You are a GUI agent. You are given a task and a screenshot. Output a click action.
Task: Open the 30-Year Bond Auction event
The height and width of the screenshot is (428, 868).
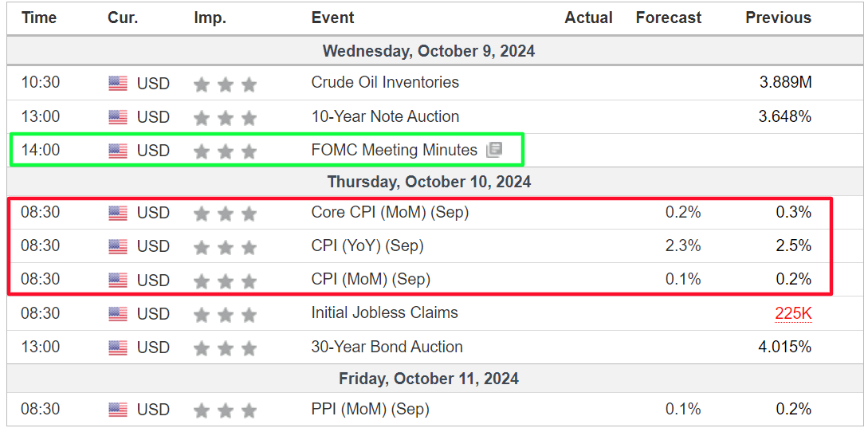point(387,348)
